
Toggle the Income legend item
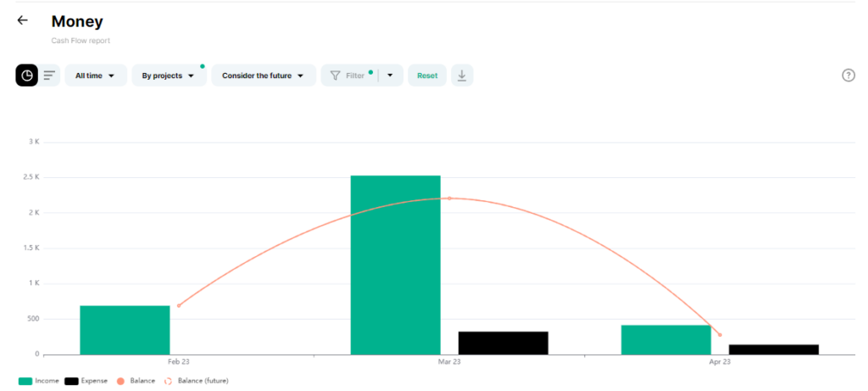39,381
